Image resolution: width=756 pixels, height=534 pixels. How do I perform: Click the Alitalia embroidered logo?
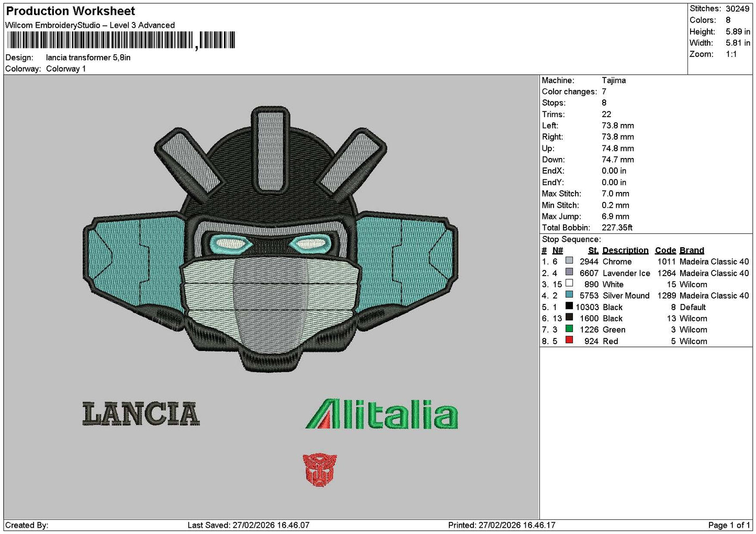point(382,414)
